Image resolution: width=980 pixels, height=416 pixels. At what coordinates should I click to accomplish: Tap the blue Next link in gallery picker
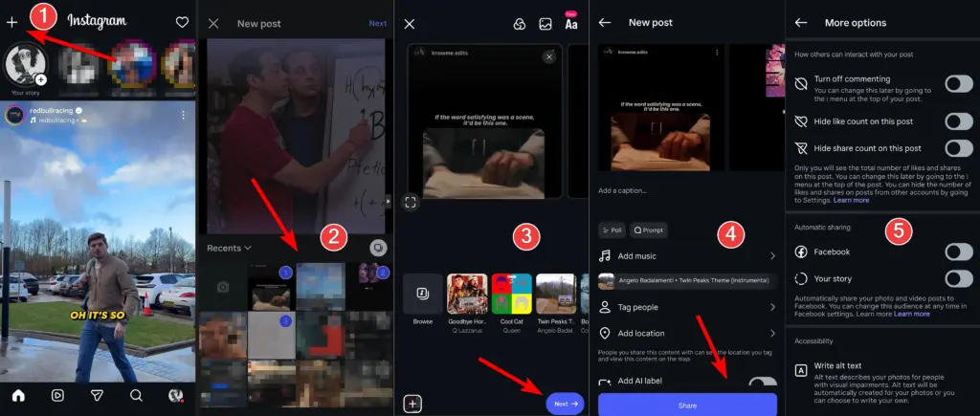(x=377, y=24)
